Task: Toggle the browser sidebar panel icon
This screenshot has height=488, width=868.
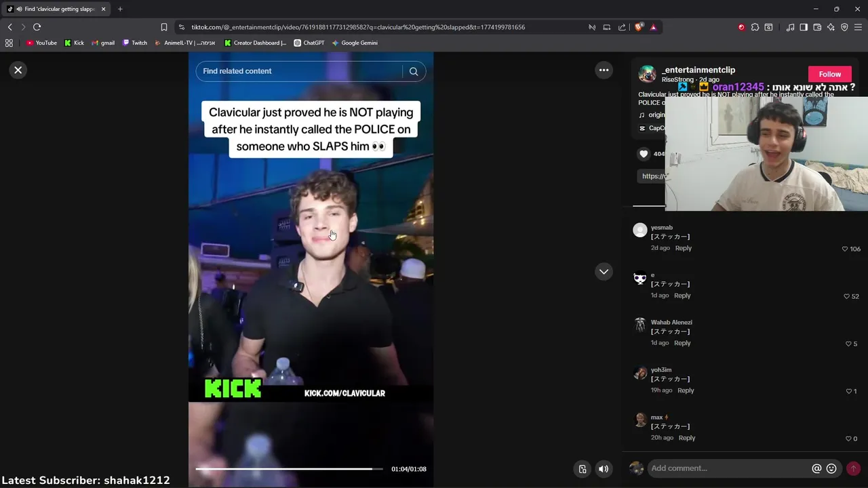Action: click(804, 27)
